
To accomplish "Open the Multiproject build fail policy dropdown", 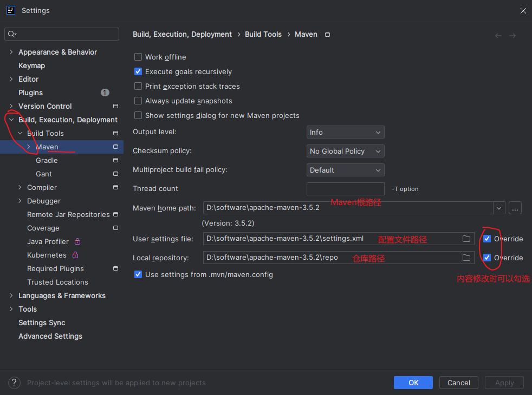I will click(x=346, y=170).
